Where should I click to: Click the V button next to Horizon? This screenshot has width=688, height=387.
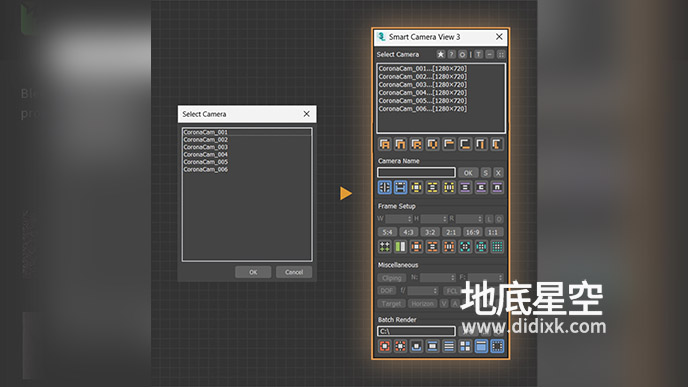[444, 304]
